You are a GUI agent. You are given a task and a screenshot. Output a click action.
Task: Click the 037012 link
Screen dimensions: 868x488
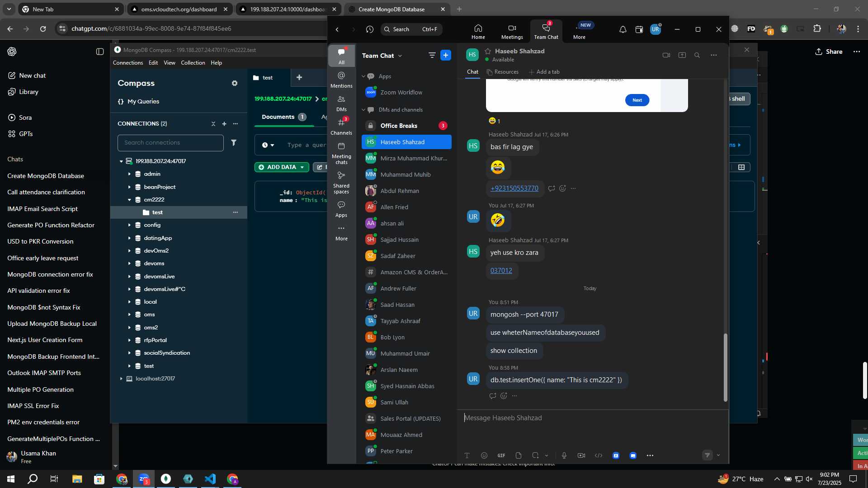point(501,271)
